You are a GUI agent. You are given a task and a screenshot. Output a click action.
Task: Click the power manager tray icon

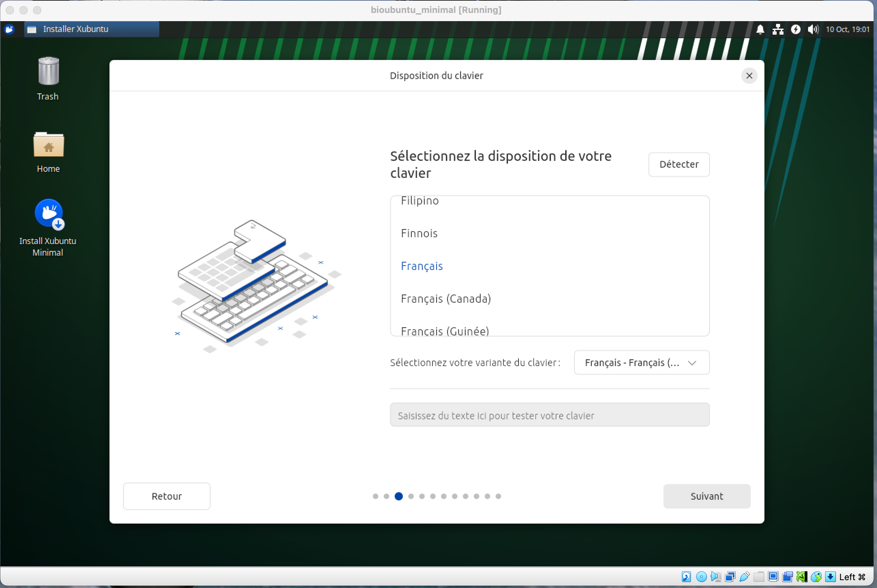[x=795, y=29]
